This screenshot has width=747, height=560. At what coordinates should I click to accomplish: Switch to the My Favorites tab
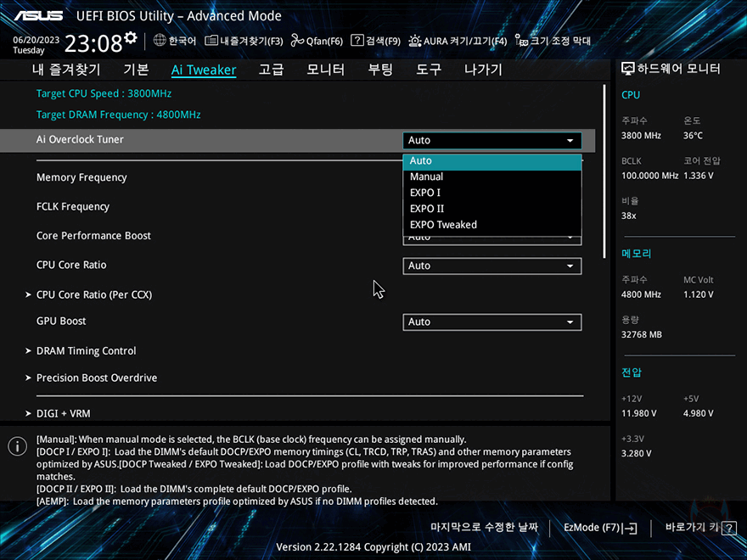66,70
